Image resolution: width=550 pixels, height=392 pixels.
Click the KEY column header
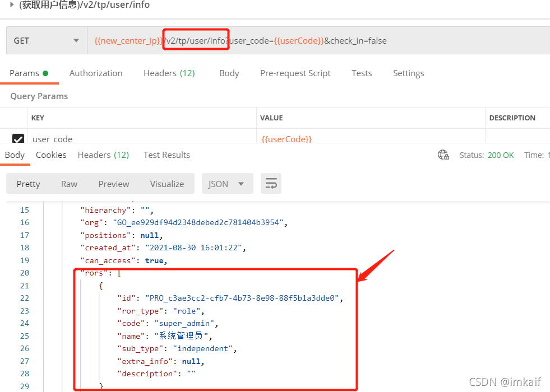click(x=38, y=118)
